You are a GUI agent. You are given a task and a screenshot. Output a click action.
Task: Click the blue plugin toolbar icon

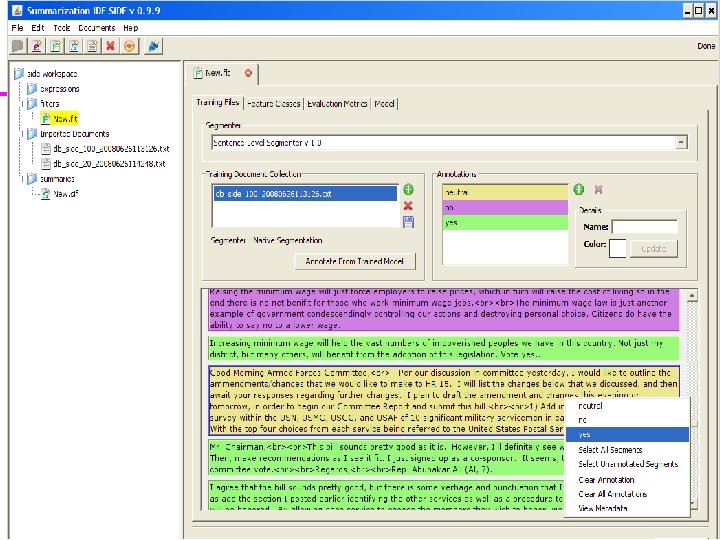153,46
